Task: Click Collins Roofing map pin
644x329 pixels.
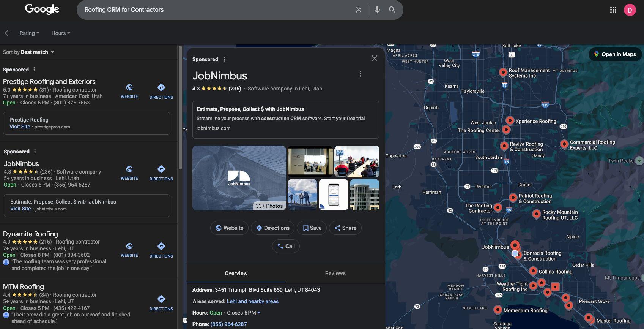Action: pyautogui.click(x=533, y=271)
